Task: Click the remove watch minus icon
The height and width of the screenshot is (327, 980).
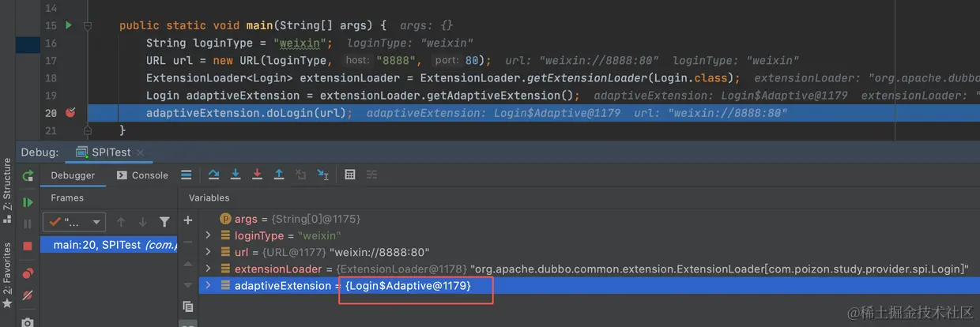Action: tap(187, 242)
